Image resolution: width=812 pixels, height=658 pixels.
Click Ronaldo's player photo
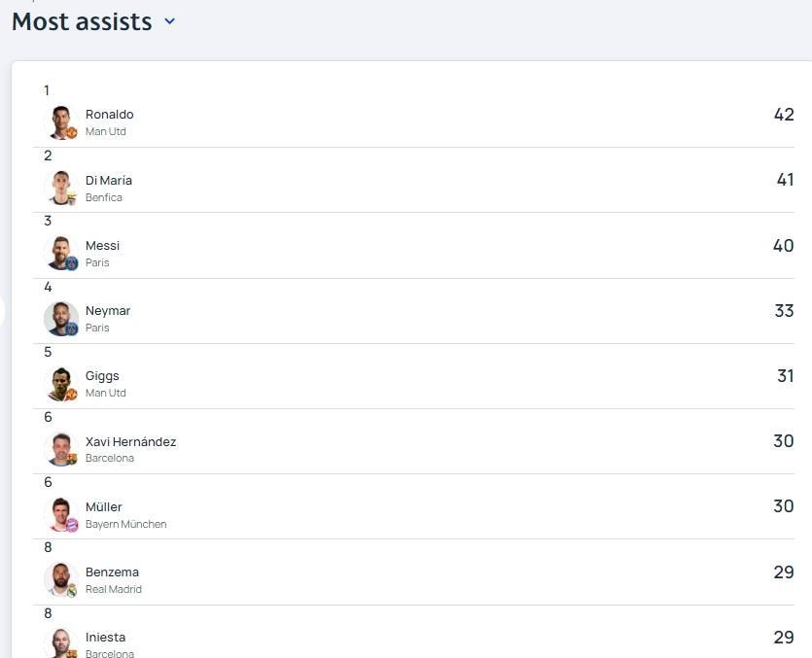(61, 122)
